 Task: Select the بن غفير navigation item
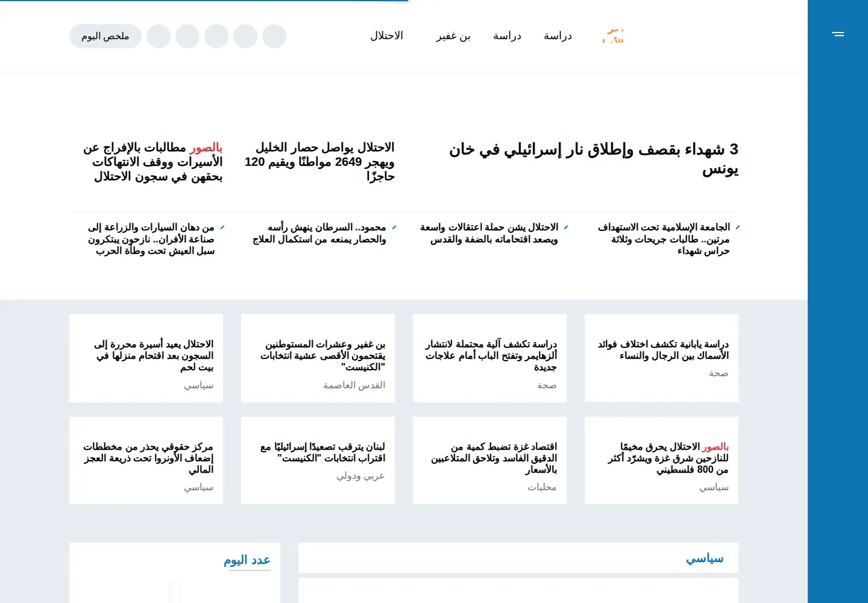point(453,36)
